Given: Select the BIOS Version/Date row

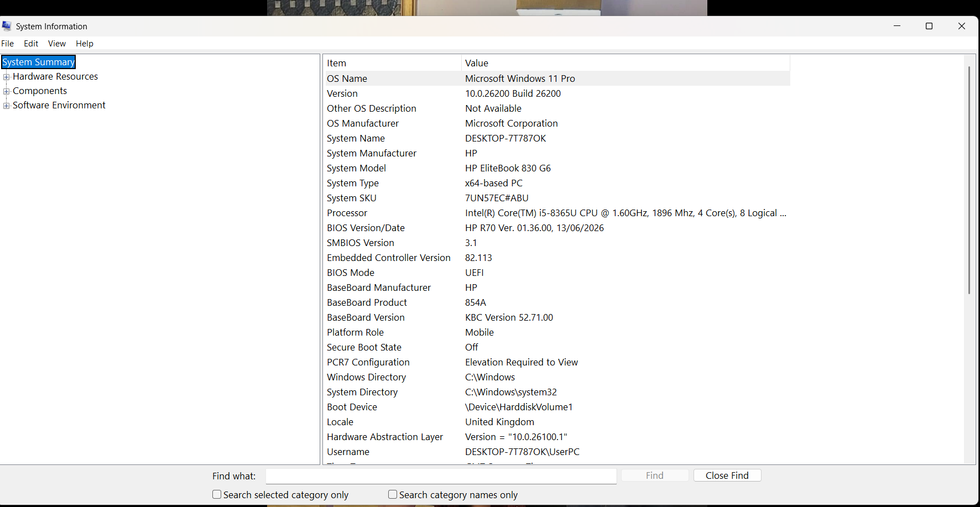Looking at the screenshot, I should point(557,228).
